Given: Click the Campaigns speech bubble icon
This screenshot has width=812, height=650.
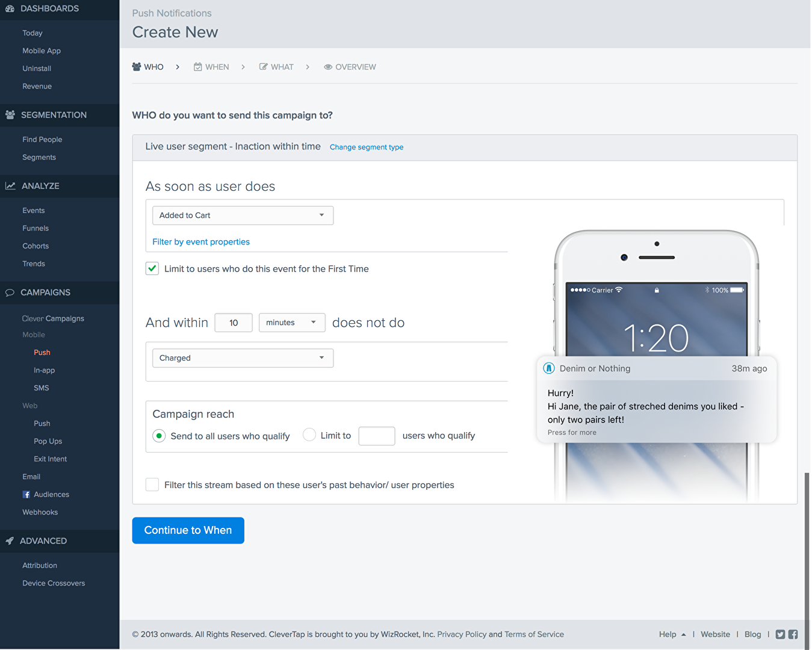Looking at the screenshot, I should click(x=10, y=292).
